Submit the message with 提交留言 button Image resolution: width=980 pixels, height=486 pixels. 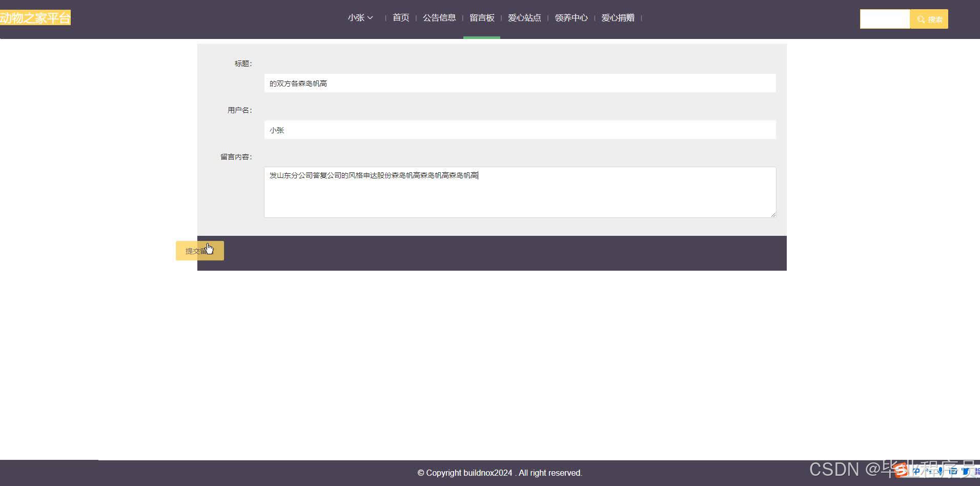coord(200,251)
